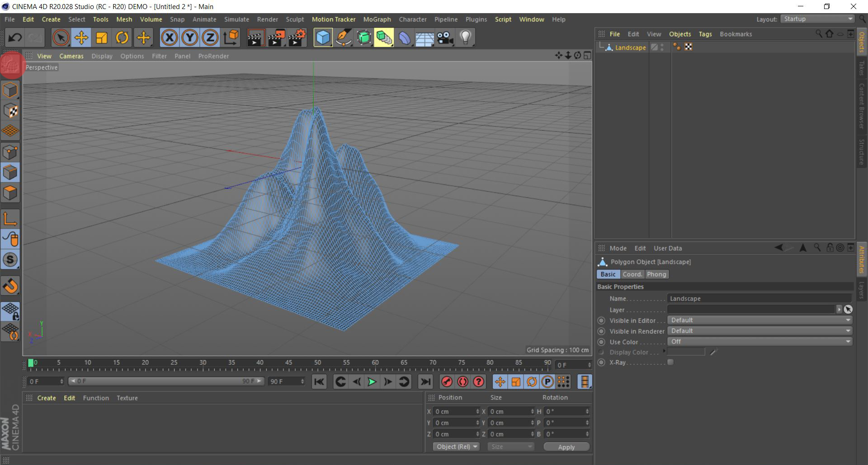Toggle Locked Workplane icon
This screenshot has height=465, width=868.
tap(10, 311)
